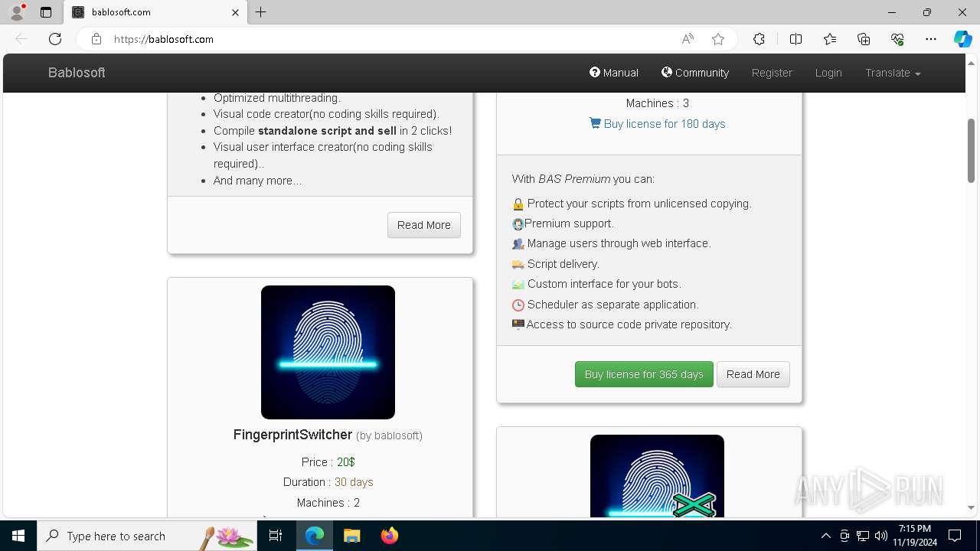Open the Login page
This screenshot has height=551, width=980.
[x=828, y=73]
